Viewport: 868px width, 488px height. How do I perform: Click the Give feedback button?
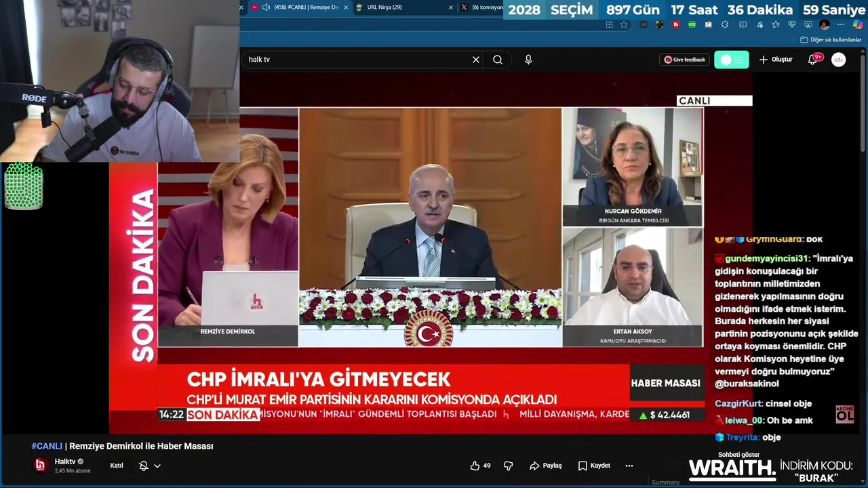coord(685,60)
